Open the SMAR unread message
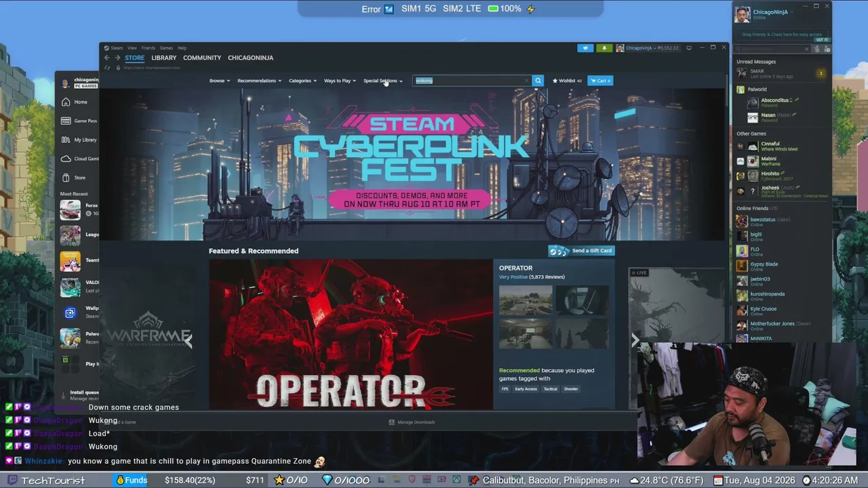Image resolution: width=868 pixels, height=488 pixels. pos(782,73)
